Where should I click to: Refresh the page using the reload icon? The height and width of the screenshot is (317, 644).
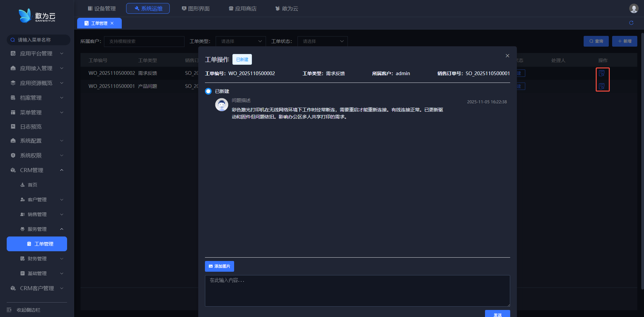coord(631,23)
